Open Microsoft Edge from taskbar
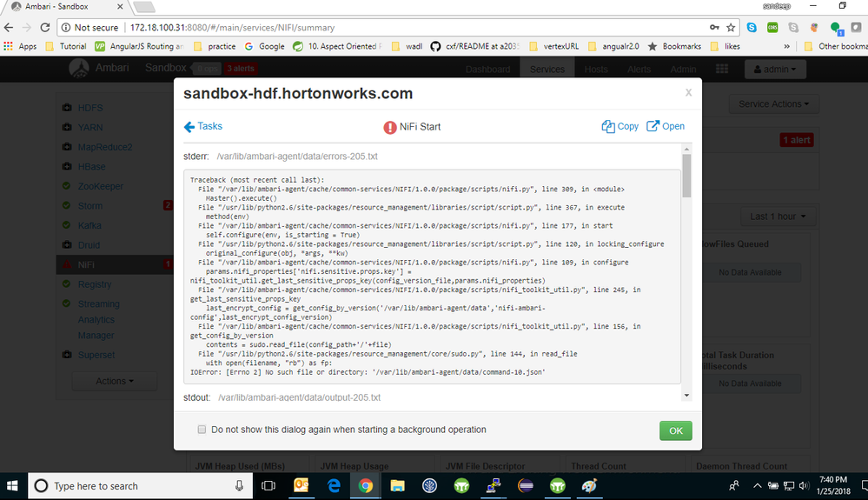The width and height of the screenshot is (868, 500). (x=334, y=486)
